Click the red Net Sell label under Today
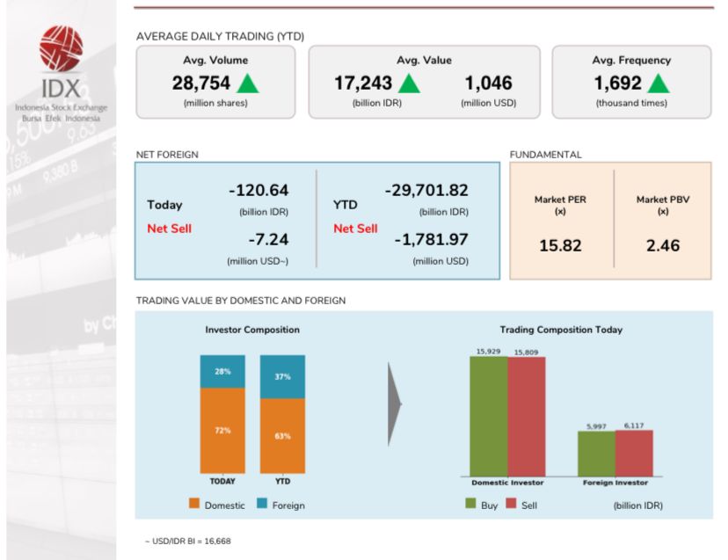 click(169, 229)
